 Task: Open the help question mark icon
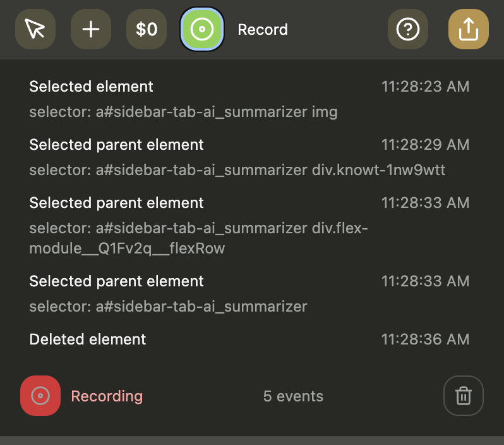(408, 29)
